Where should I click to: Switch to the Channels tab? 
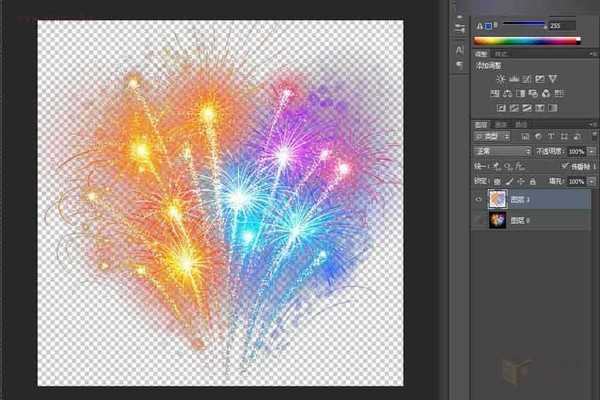click(501, 123)
